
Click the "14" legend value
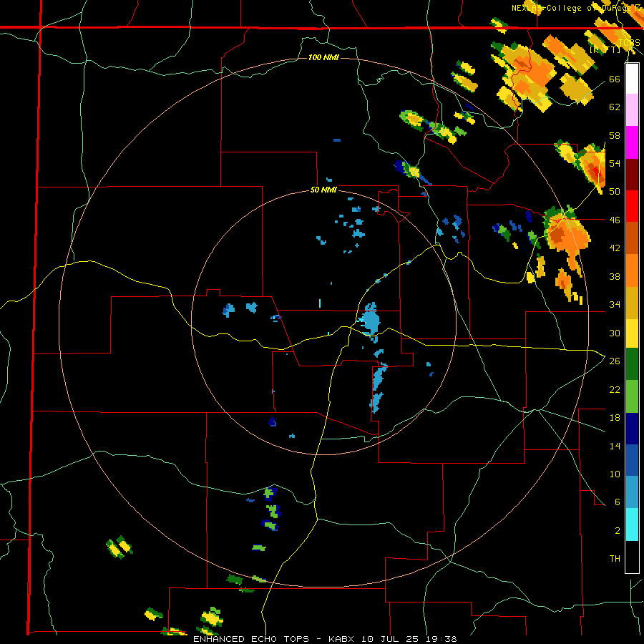tap(615, 446)
